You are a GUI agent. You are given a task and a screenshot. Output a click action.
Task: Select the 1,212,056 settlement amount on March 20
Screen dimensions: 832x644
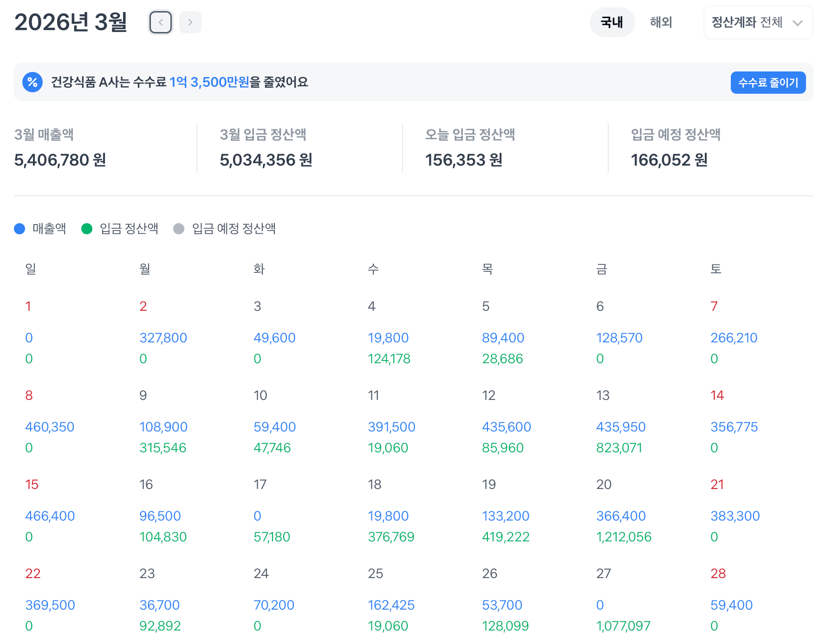(624, 537)
